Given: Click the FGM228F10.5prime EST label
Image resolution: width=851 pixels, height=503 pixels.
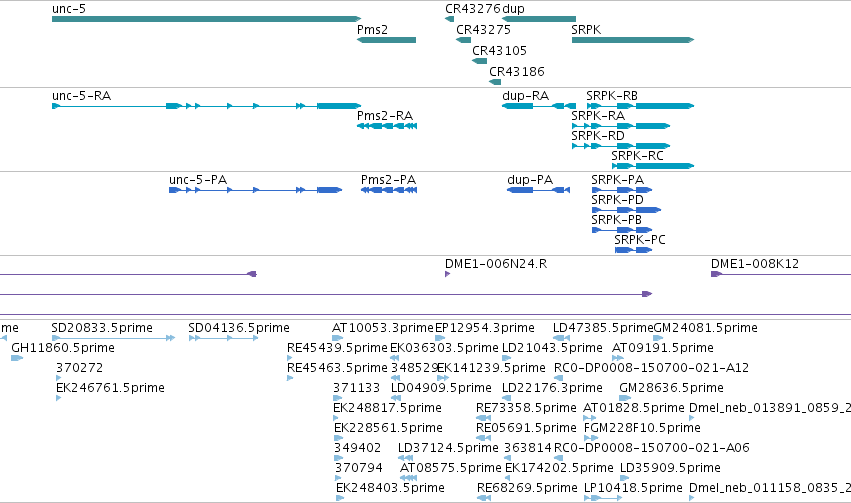Looking at the screenshot, I should click(x=642, y=428).
